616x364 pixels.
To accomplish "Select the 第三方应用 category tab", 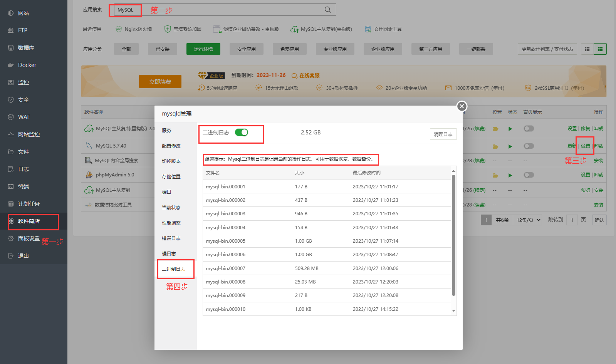I will [431, 49].
